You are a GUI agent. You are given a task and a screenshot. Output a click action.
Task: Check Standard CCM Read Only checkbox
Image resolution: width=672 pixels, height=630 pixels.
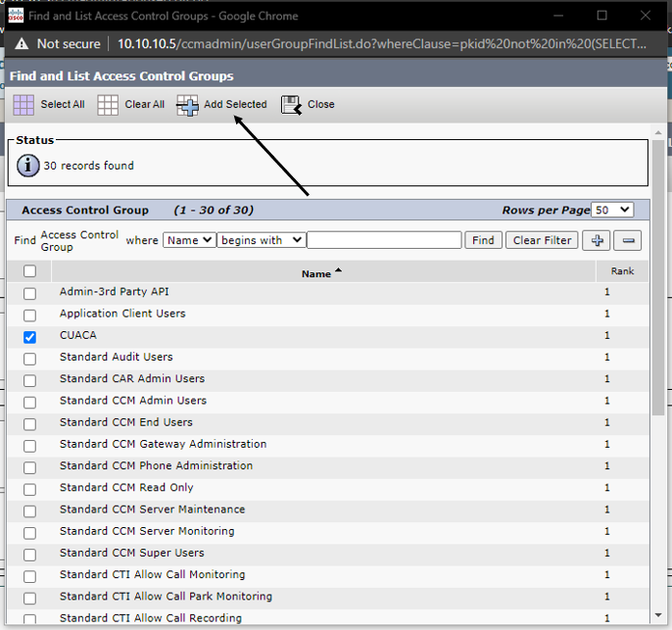point(29,490)
